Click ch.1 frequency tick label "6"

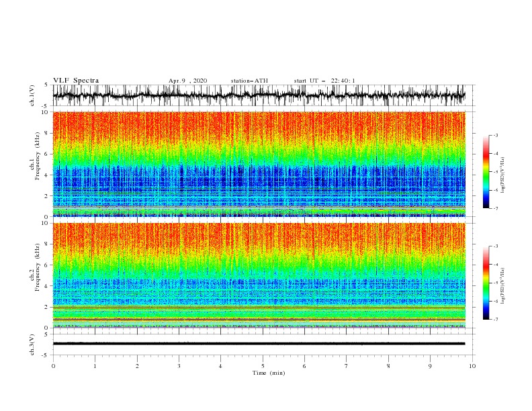46,154
